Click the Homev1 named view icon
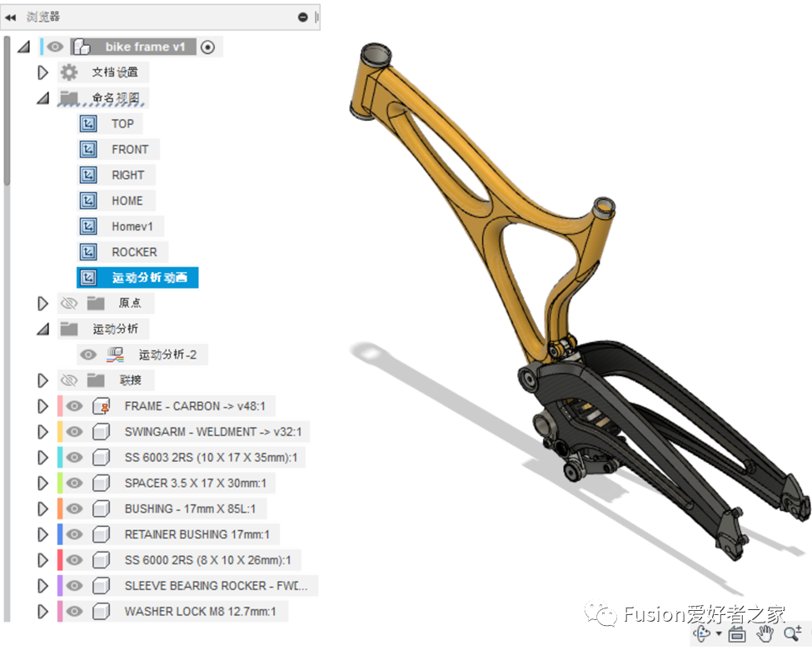The width and height of the screenshot is (812, 650). (x=88, y=226)
